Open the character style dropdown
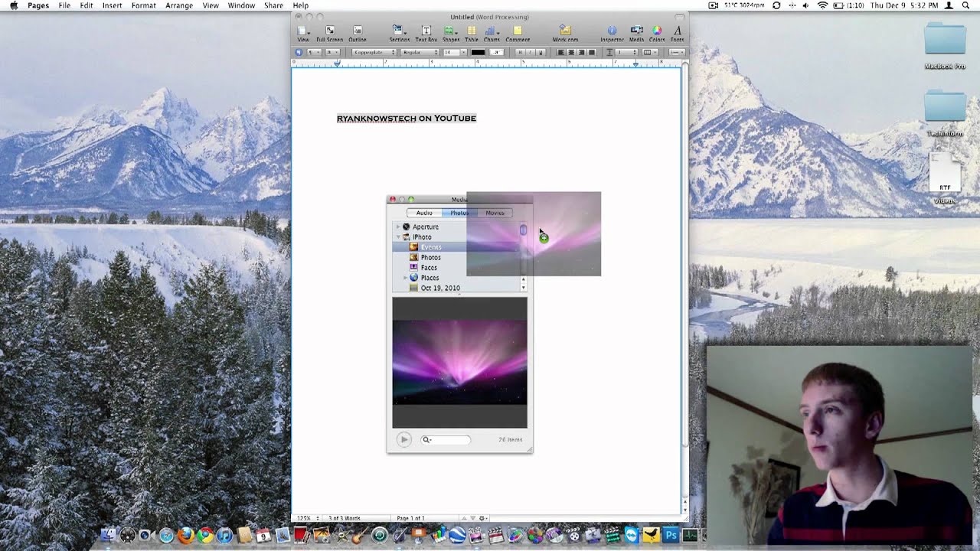 point(333,52)
